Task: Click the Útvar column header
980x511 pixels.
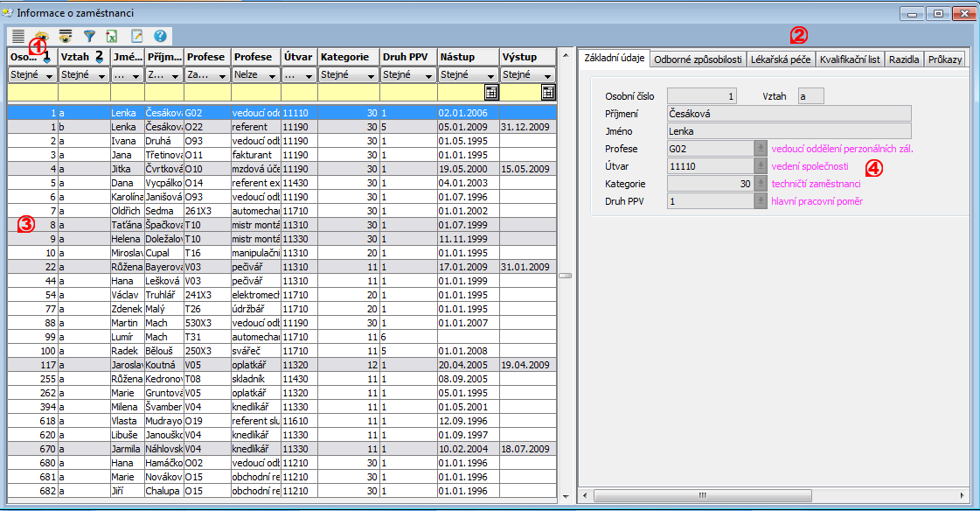Action: pos(298,57)
